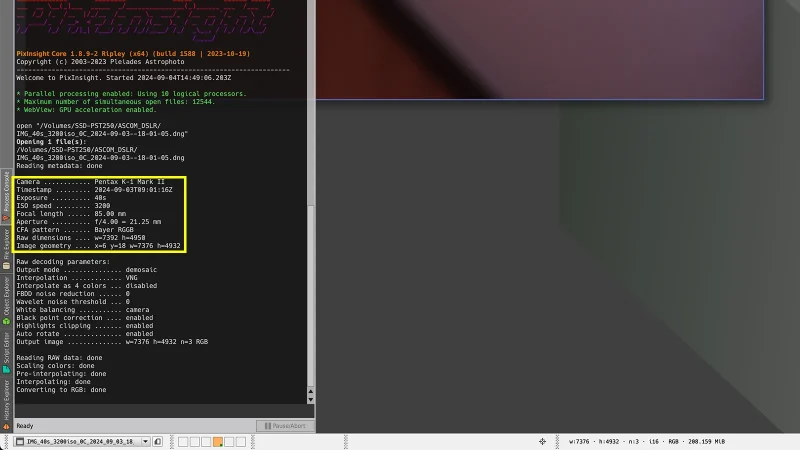Click the 'CFA pattern ... Bayer RGGB' line
Screen dimensions: 800x450
click(75, 230)
